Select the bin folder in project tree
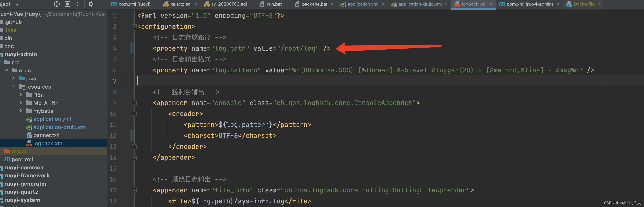The width and height of the screenshot is (644, 207). 8,38
